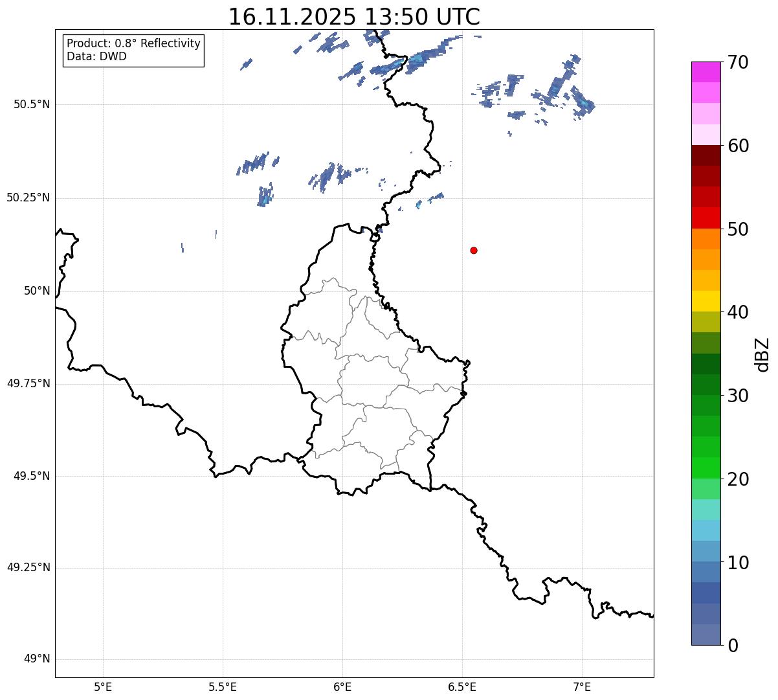The width and height of the screenshot is (778, 700).
Task: Click the 5°E longitude axis label
Action: (x=103, y=686)
